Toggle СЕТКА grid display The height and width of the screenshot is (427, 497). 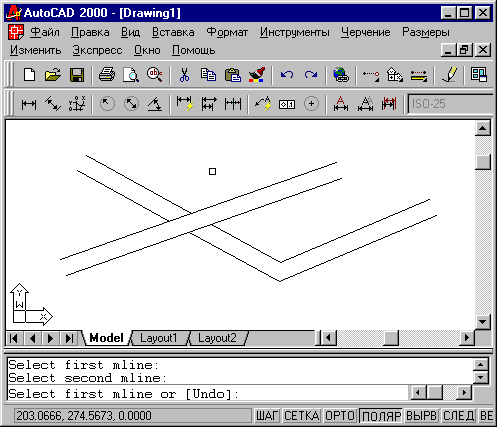(x=302, y=416)
